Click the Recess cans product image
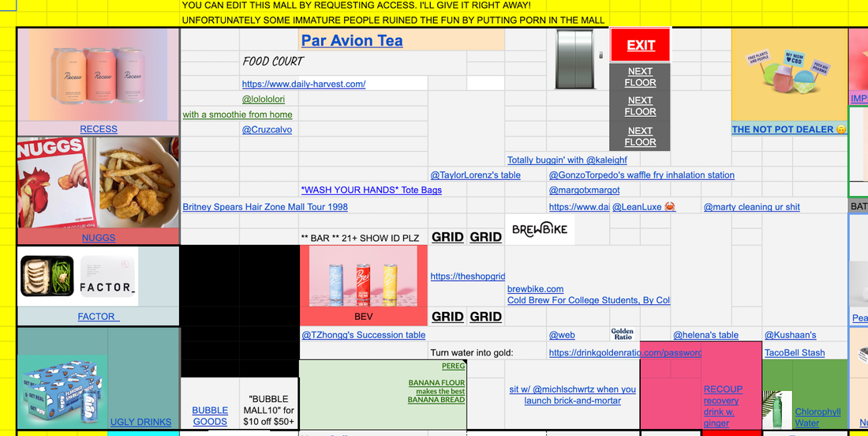The height and width of the screenshot is (436, 868). [98, 75]
